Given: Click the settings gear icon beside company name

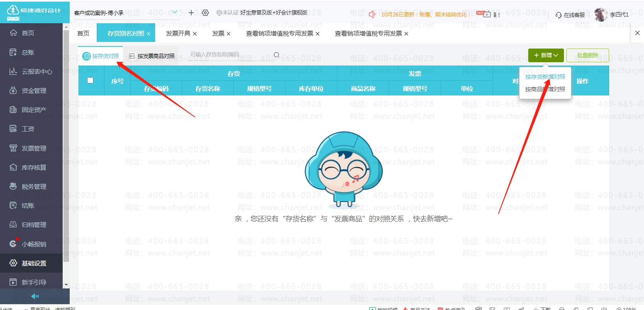Looking at the screenshot, I should tap(205, 13).
